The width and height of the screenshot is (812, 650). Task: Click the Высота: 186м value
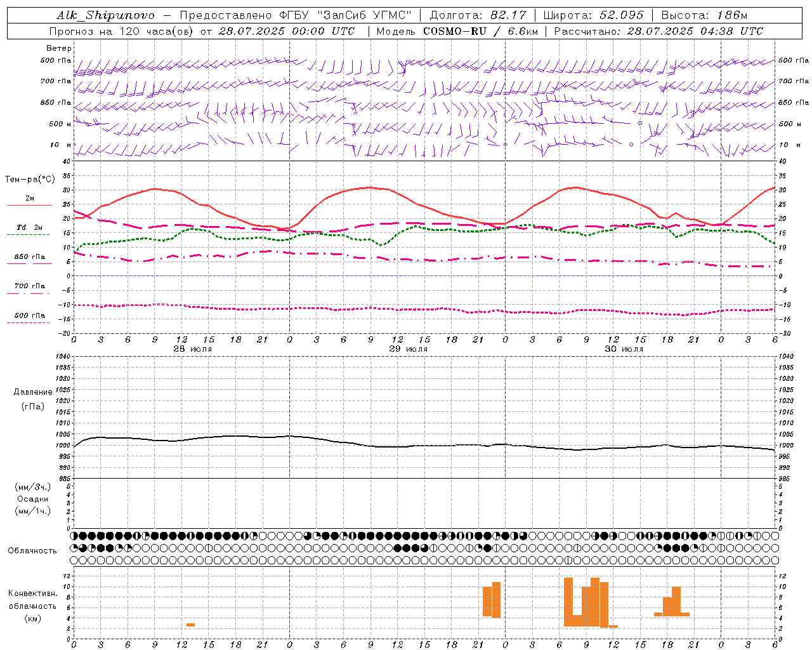704,15
